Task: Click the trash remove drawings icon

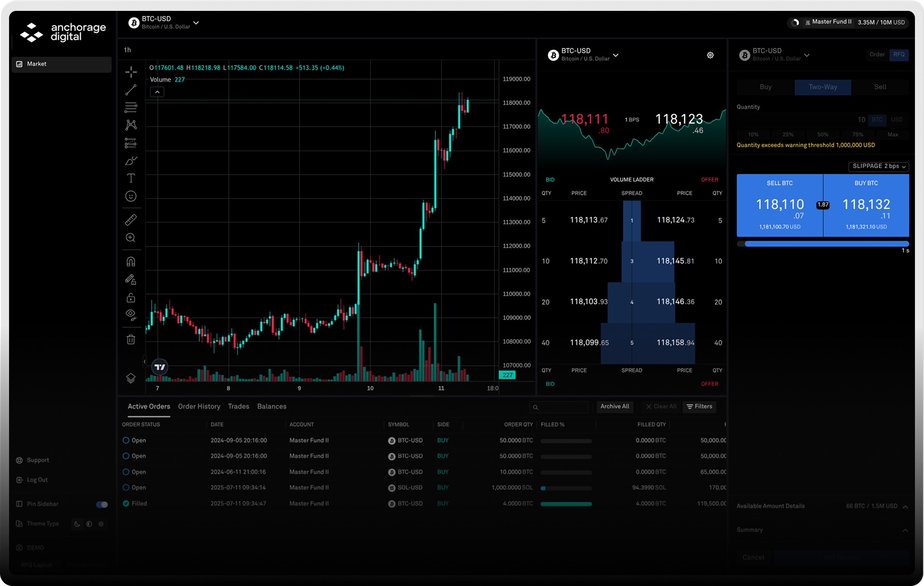Action: 131,340
